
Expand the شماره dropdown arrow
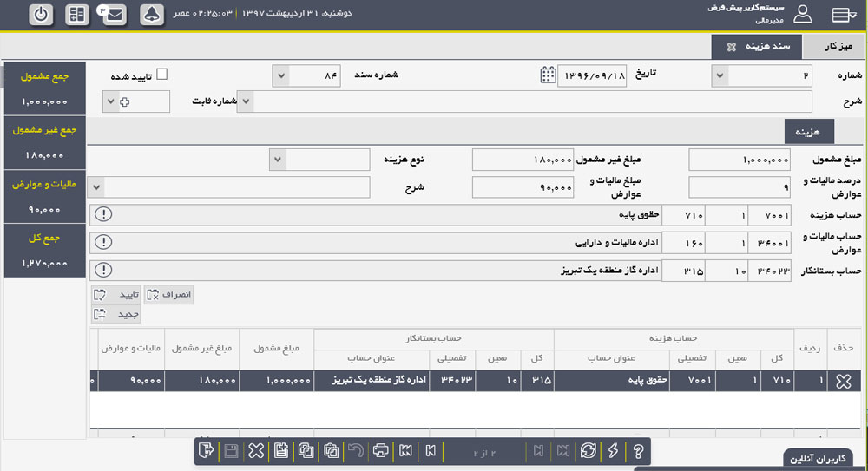(720, 76)
